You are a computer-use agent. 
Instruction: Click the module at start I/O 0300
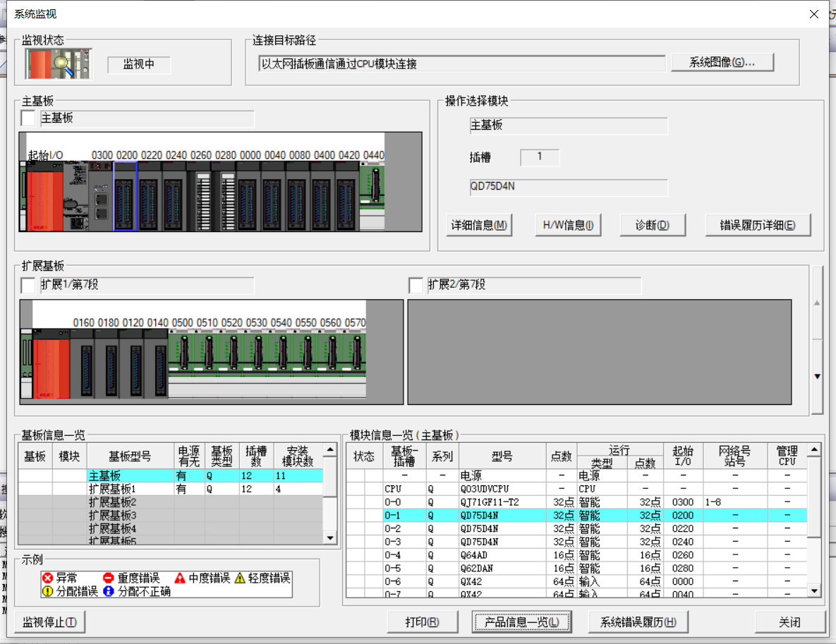click(x=100, y=195)
